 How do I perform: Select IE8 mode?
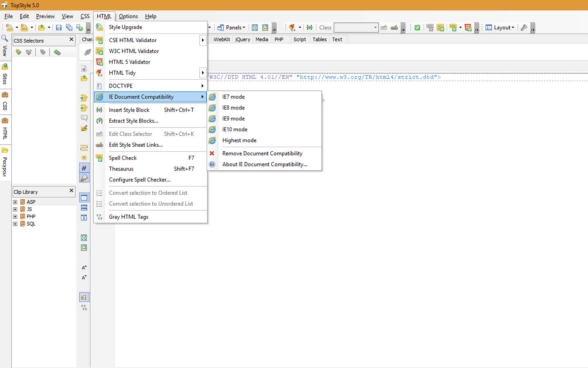pyautogui.click(x=264, y=108)
